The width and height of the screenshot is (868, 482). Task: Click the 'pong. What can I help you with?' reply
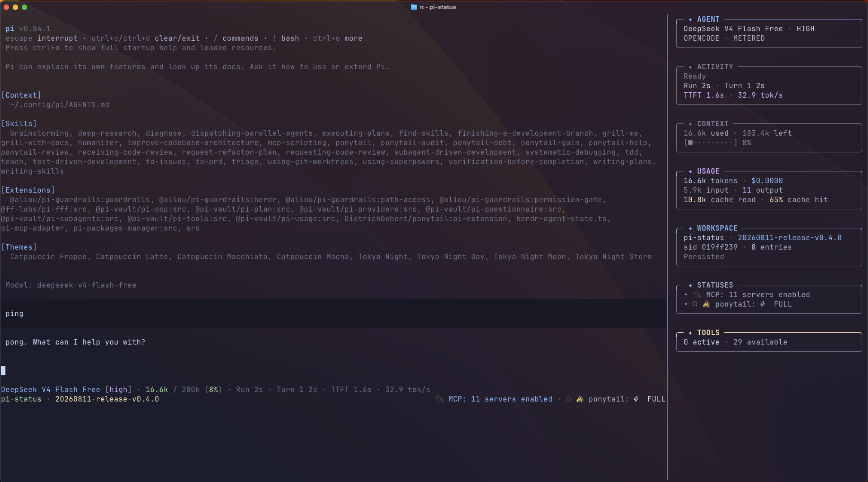pos(75,342)
